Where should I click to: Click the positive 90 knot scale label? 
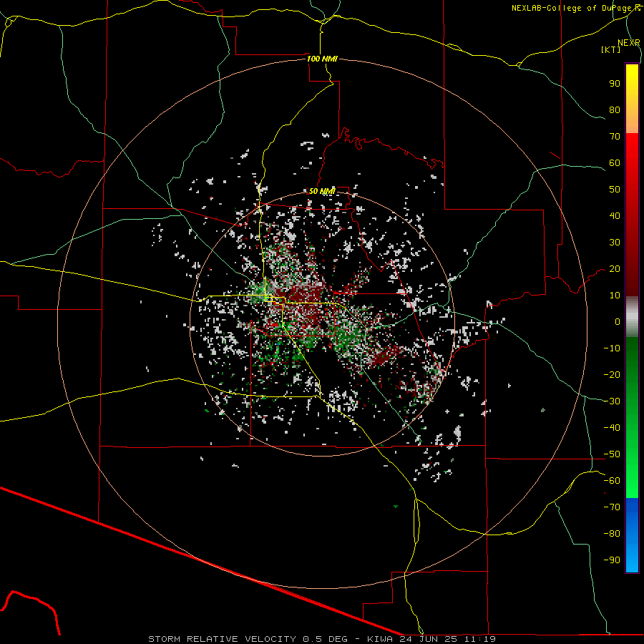coord(615,84)
